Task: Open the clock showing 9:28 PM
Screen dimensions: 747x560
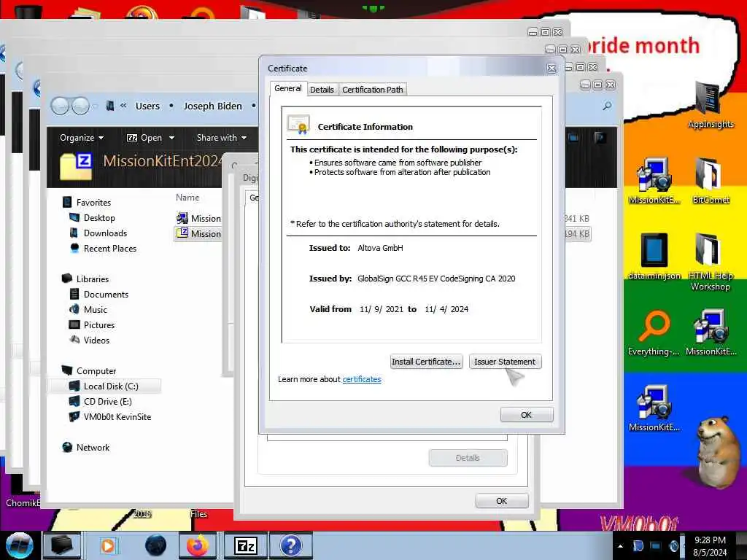Action: pyautogui.click(x=710, y=546)
